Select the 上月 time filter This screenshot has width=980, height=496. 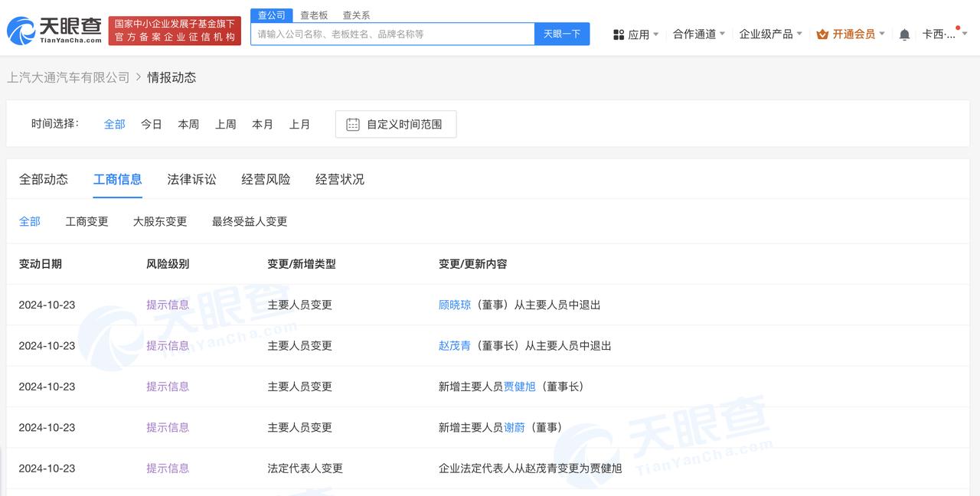(299, 124)
